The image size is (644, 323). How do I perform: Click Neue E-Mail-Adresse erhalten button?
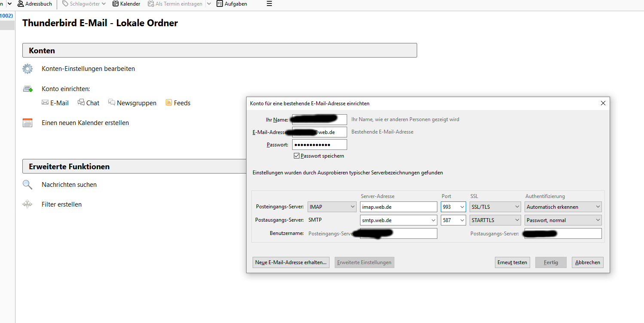click(x=291, y=262)
